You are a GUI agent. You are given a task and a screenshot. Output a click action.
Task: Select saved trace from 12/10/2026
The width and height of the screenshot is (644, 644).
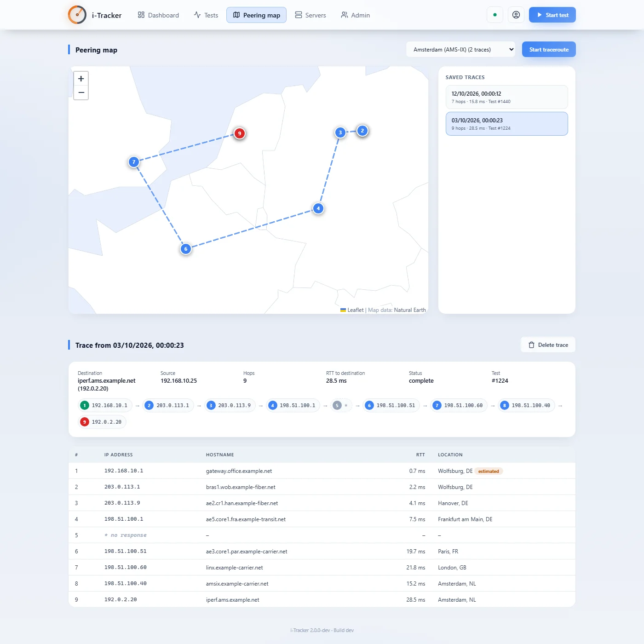[507, 97]
